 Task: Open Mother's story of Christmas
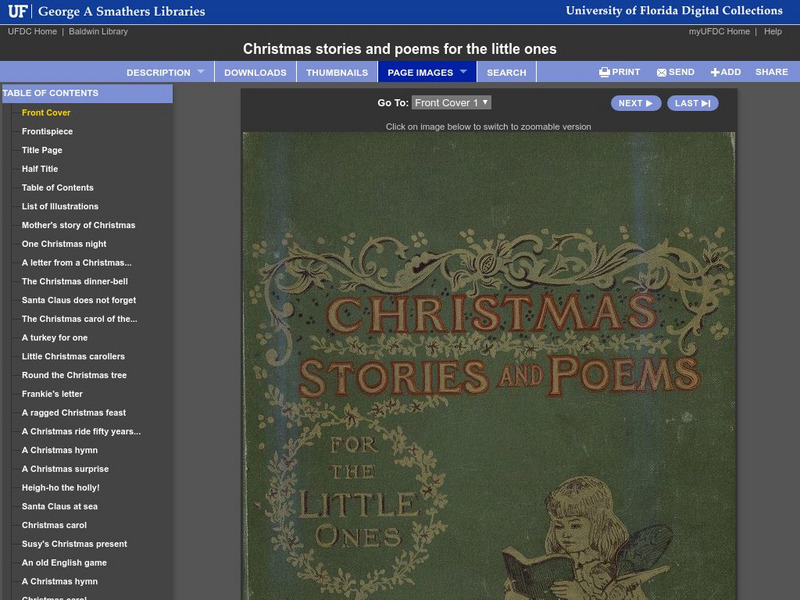point(79,226)
